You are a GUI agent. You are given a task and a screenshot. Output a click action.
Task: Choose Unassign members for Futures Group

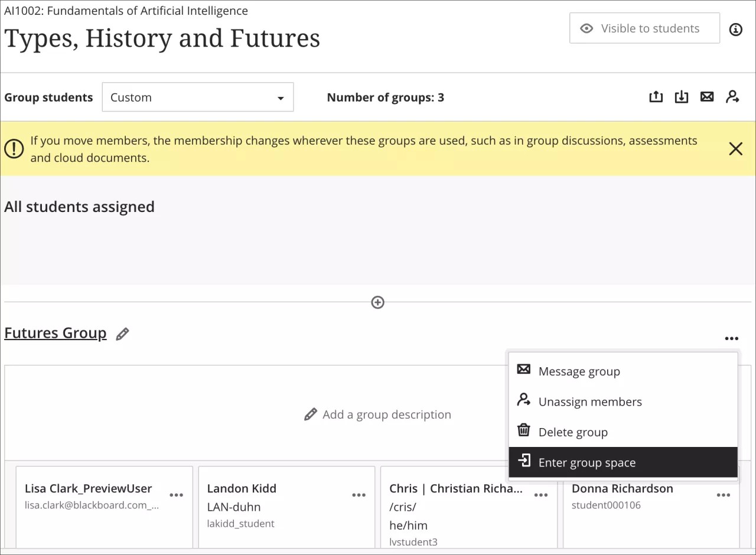(590, 401)
